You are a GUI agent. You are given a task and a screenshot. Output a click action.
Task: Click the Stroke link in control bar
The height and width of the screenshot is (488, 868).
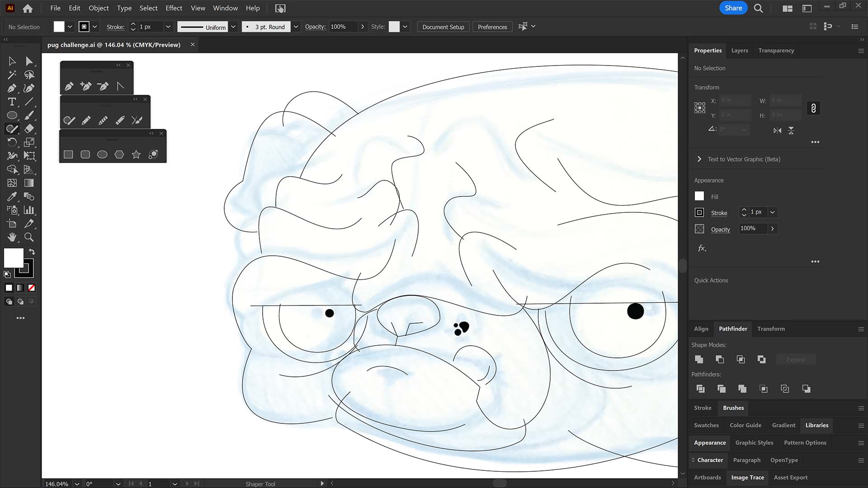(115, 27)
